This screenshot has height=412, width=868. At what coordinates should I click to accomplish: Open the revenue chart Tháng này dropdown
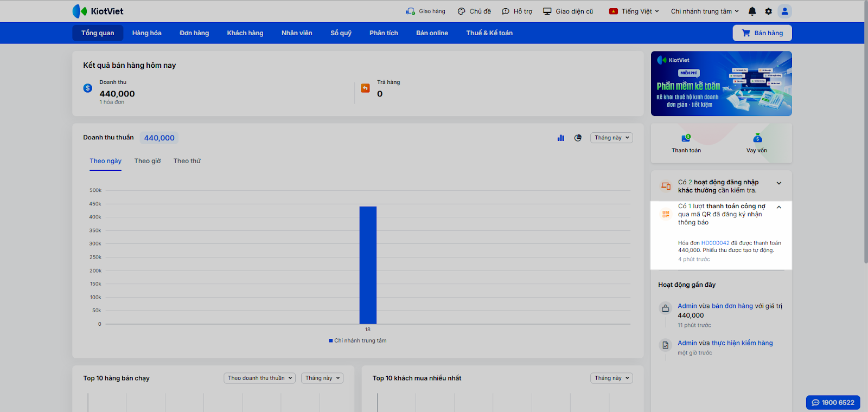click(x=611, y=138)
